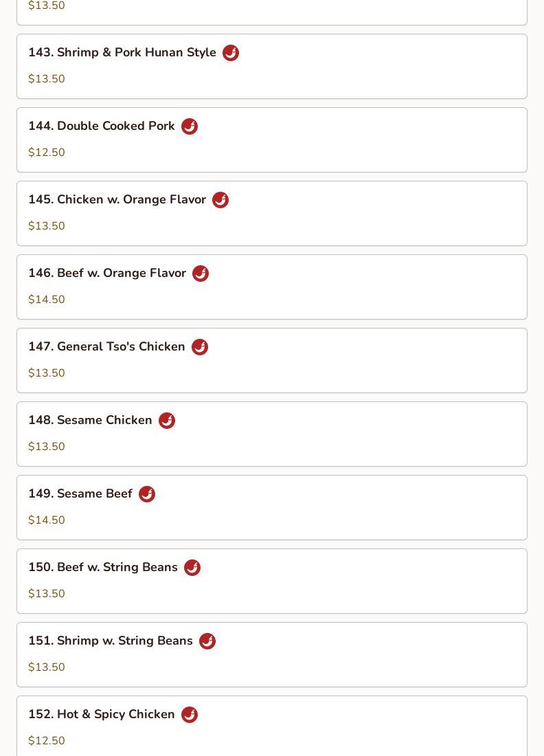This screenshot has height=756, width=544.
Task: Click spicy icon next to Shrimp & Pork Hunan Style
Action: 231,52
